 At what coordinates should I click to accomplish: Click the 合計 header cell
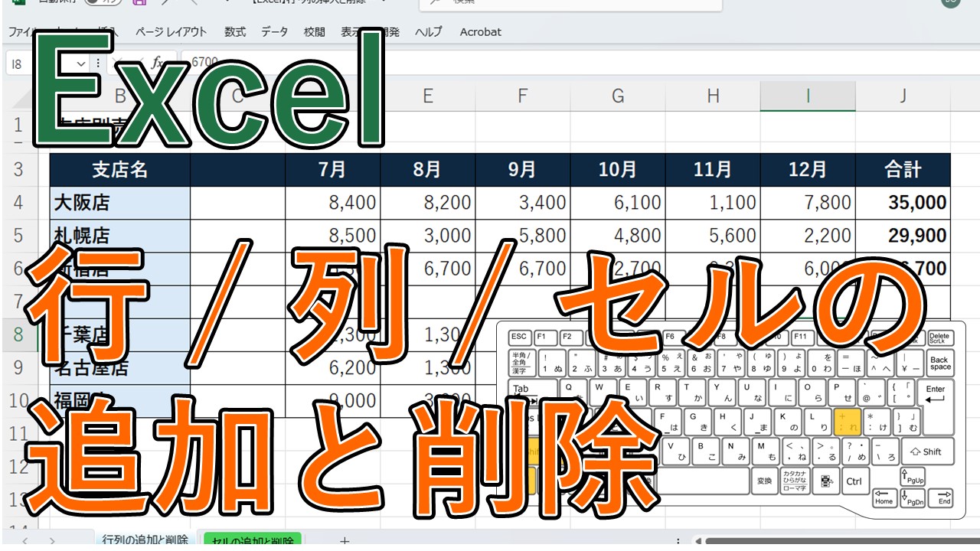tap(903, 169)
